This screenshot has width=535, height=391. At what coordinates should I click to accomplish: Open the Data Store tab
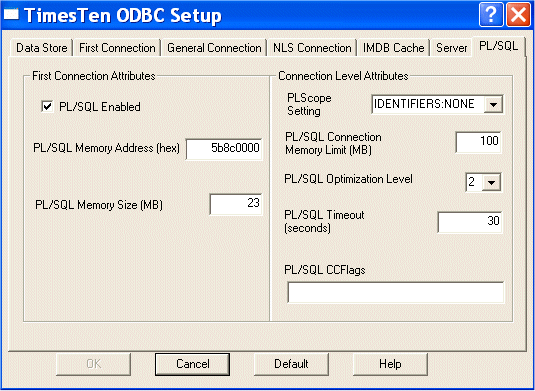coord(41,48)
